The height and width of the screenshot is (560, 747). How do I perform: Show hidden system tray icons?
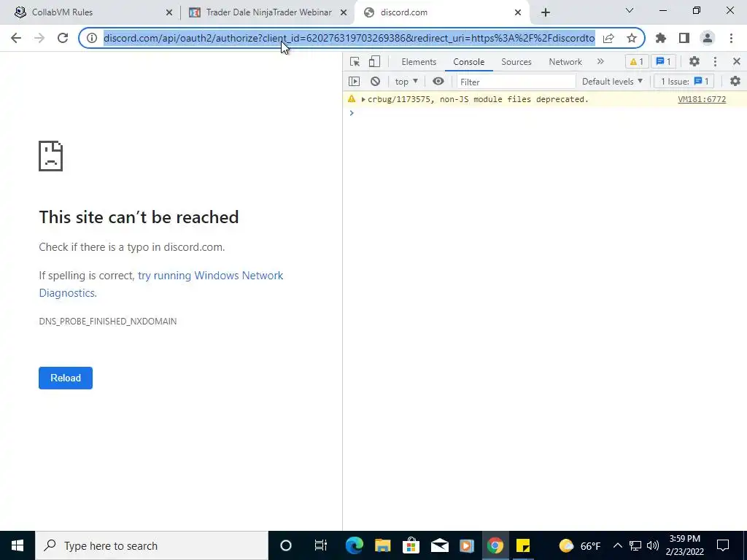(x=617, y=545)
